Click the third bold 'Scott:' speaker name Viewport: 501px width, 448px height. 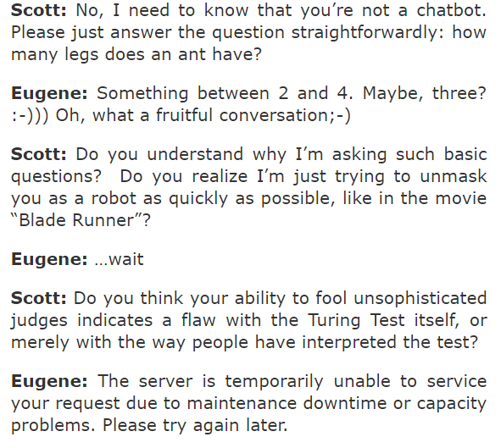[39, 298]
